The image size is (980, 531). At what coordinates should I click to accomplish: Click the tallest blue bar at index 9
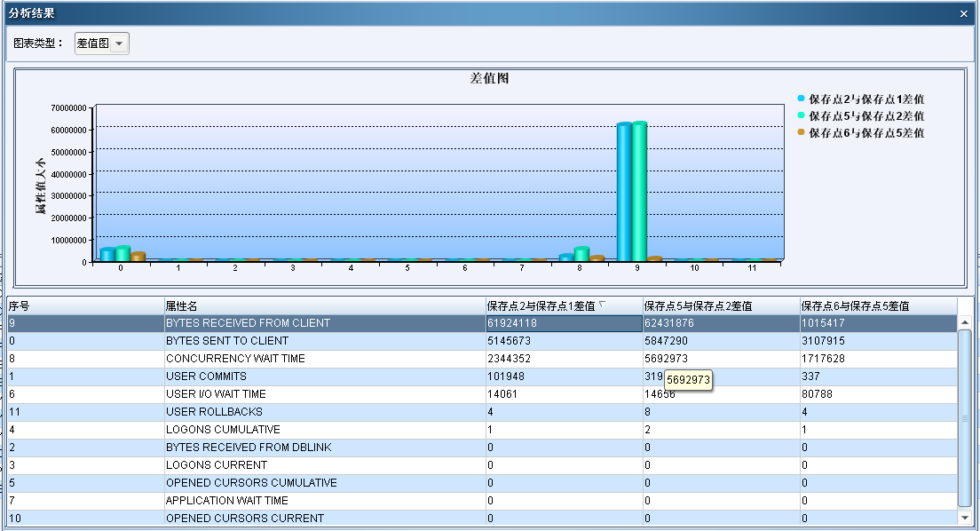pyautogui.click(x=625, y=191)
